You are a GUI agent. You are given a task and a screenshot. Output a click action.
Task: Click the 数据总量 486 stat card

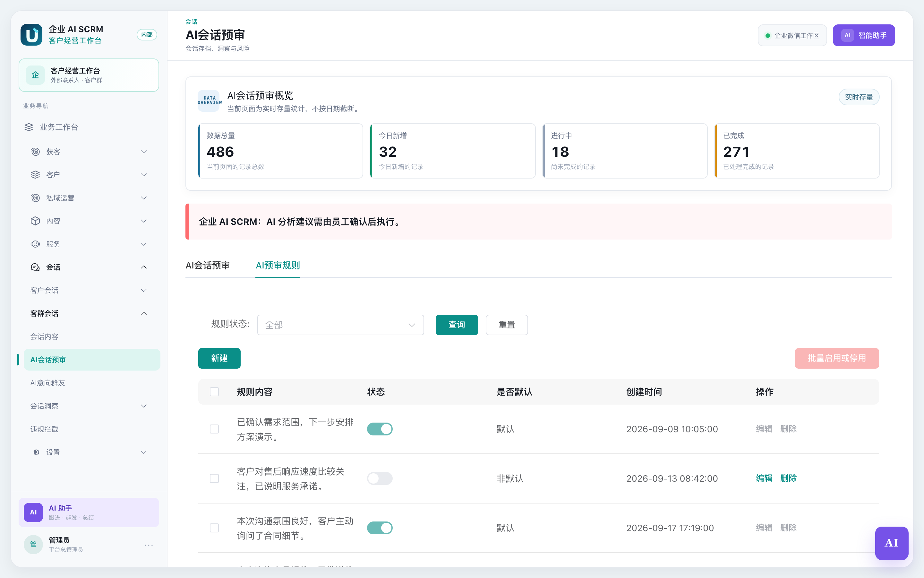(x=280, y=151)
